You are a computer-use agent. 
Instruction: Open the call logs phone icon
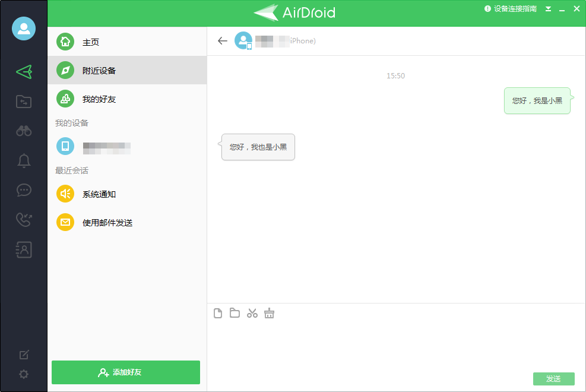pyautogui.click(x=24, y=220)
